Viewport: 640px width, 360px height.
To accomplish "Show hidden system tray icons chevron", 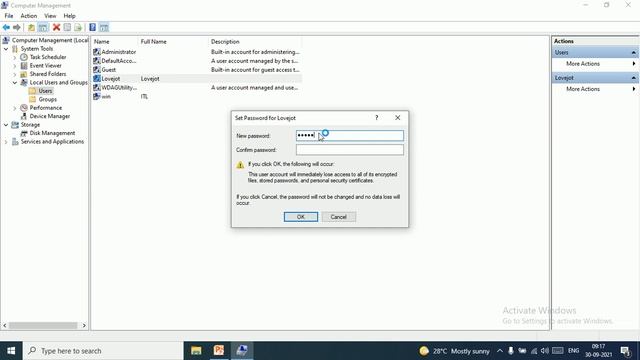I will (500, 351).
